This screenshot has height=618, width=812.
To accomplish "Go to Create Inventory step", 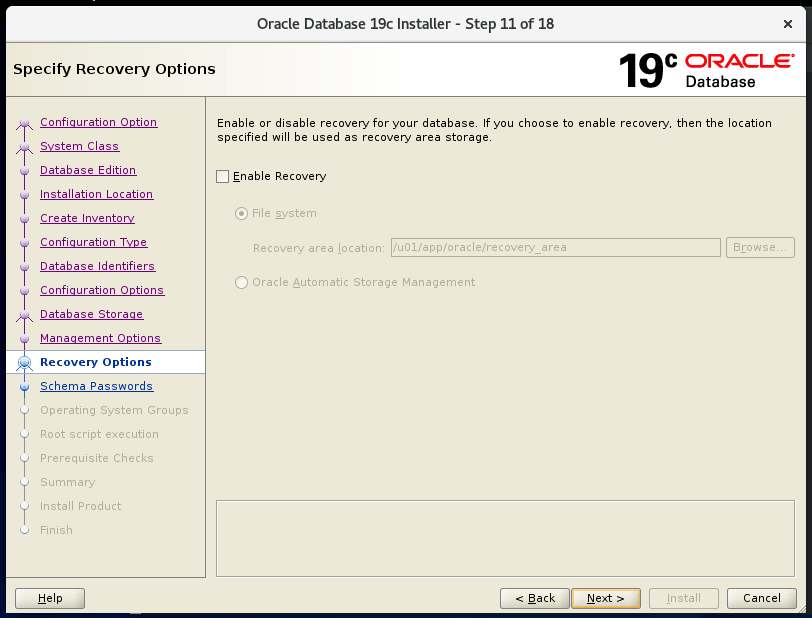I will pyautogui.click(x=88, y=218).
